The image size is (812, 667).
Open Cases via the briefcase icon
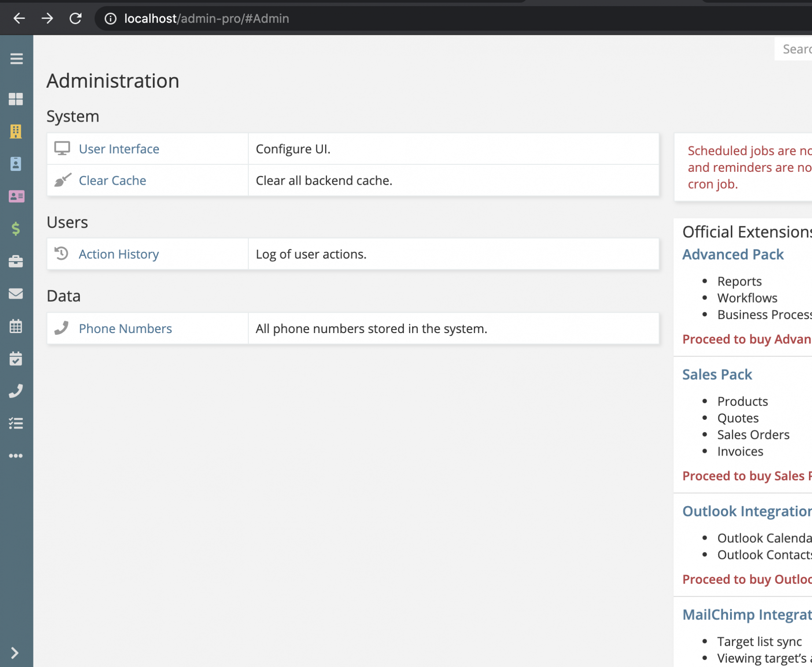tap(16, 261)
